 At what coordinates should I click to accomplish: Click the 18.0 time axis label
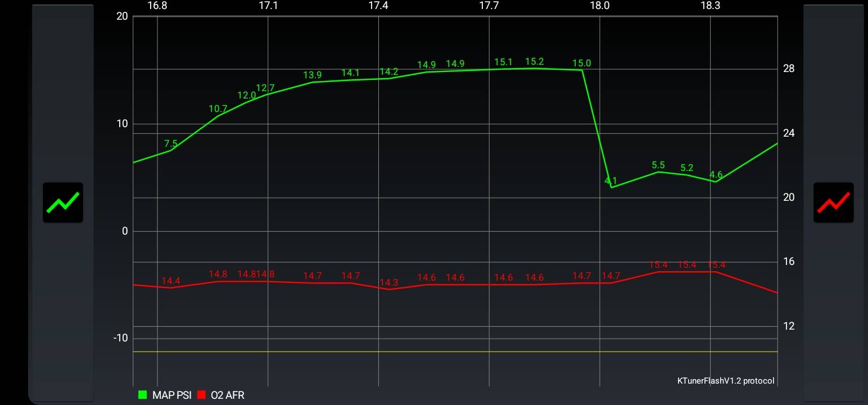600,6
